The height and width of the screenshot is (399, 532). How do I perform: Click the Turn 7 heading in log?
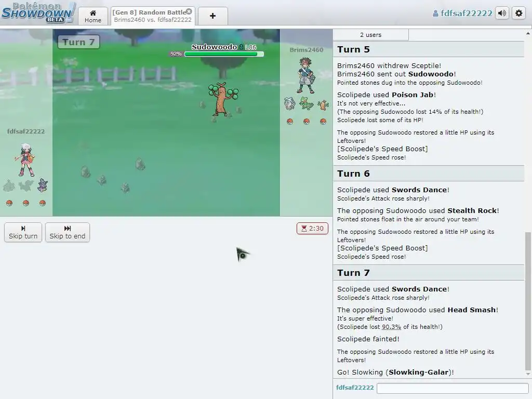(x=353, y=273)
